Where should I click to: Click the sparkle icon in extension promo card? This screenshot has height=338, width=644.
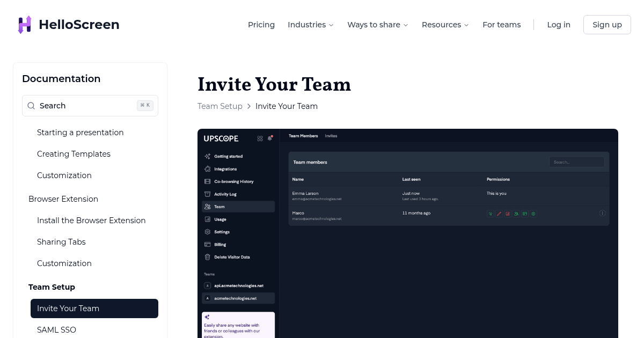coord(207,317)
